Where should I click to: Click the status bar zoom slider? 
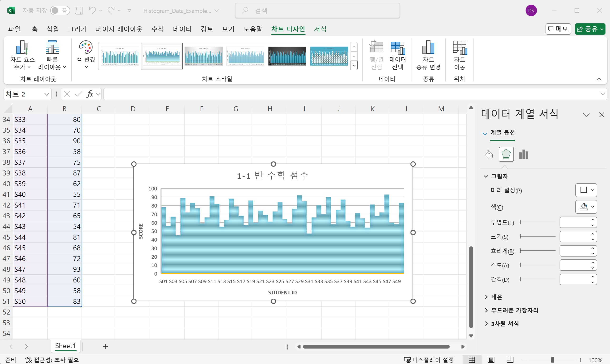pyautogui.click(x=552, y=360)
